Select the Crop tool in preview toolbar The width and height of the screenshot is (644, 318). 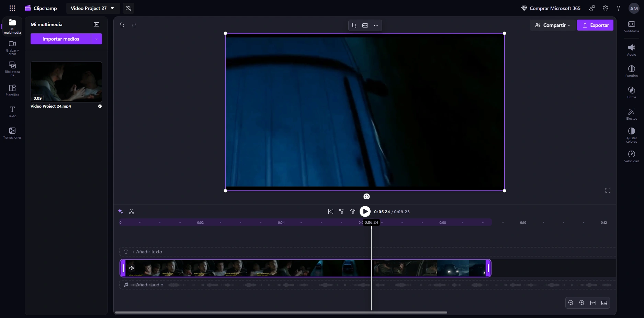[x=354, y=25]
